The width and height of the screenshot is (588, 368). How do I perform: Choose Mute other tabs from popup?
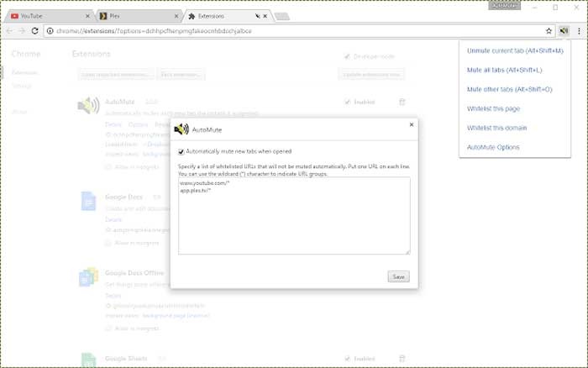(509, 89)
